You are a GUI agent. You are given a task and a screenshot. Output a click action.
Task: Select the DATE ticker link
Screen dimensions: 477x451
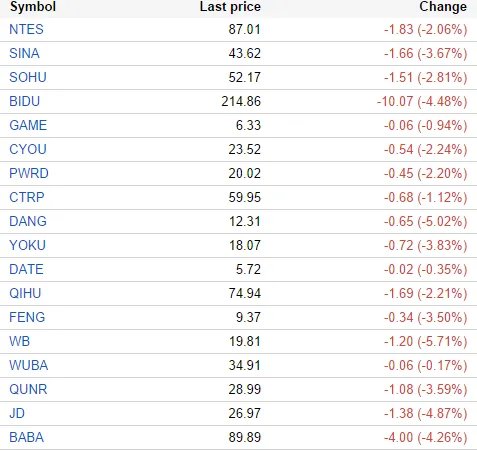[26, 269]
